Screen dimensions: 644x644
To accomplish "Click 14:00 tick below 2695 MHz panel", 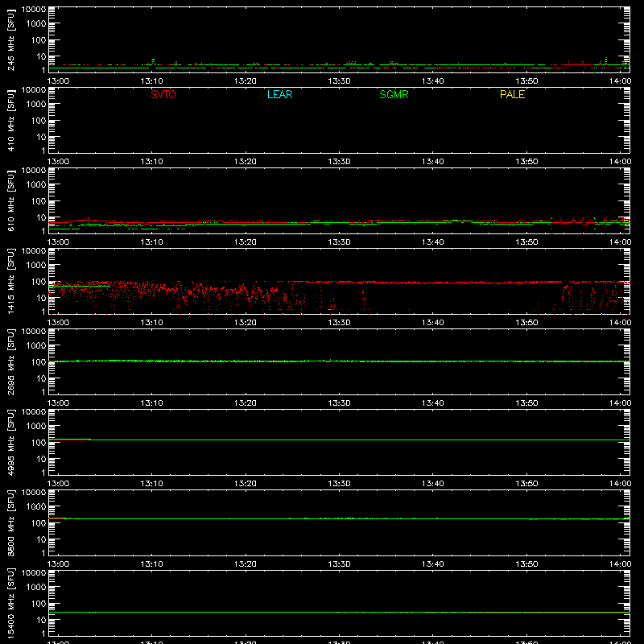I will 620,403.
